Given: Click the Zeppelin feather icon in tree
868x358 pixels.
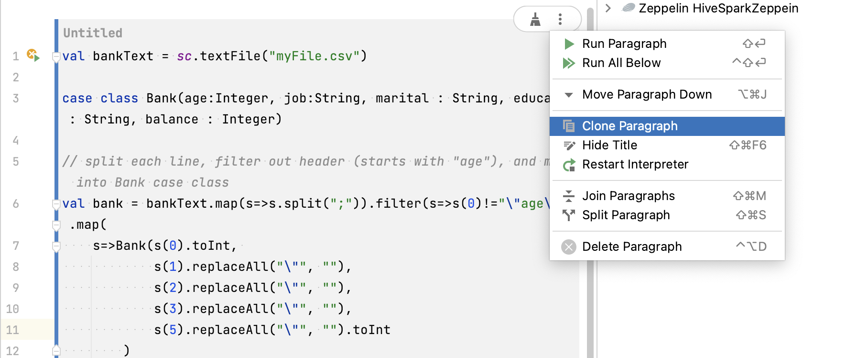Looking at the screenshot, I should click(629, 8).
